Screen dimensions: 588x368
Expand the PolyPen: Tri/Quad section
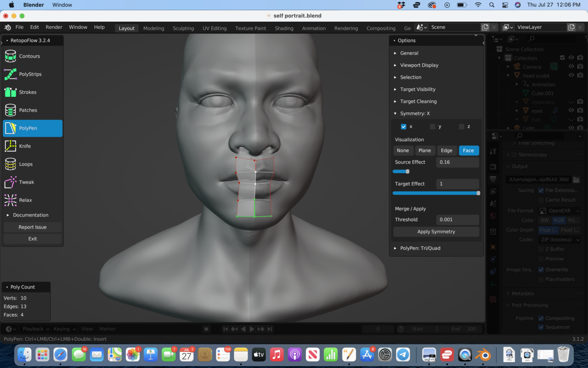(420, 248)
